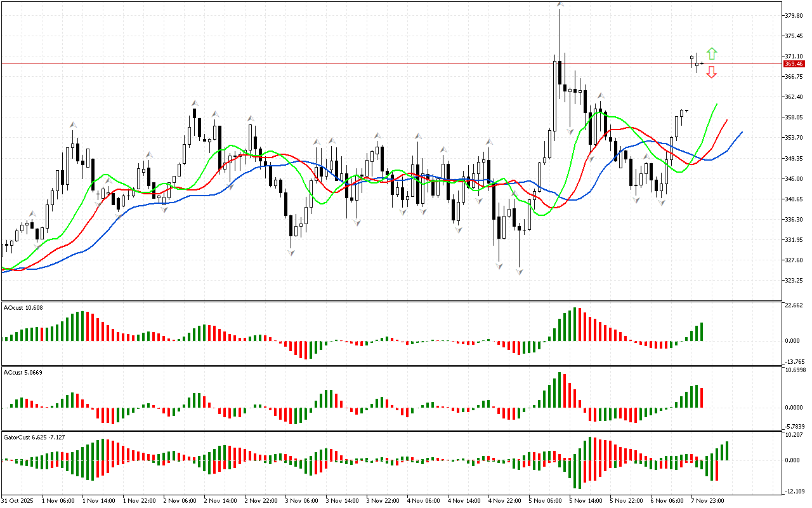
Task: Click the 379.80 value on the price scale
Action: point(794,16)
